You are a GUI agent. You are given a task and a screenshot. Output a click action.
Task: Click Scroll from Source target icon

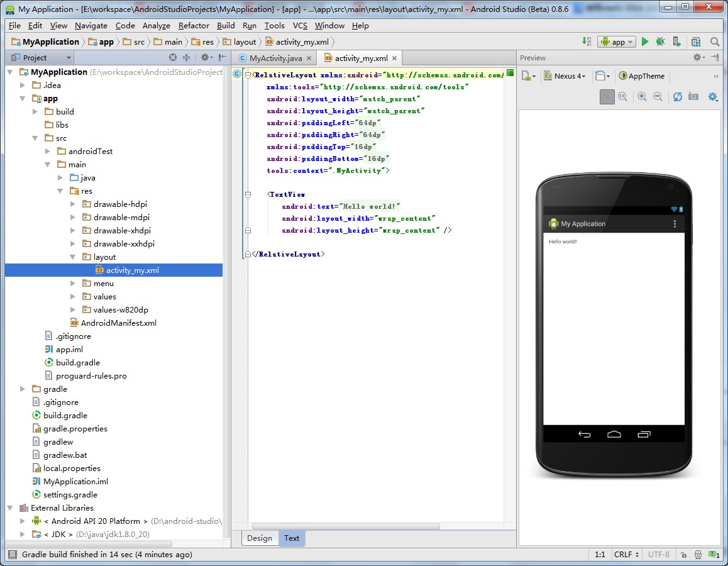tap(173, 58)
